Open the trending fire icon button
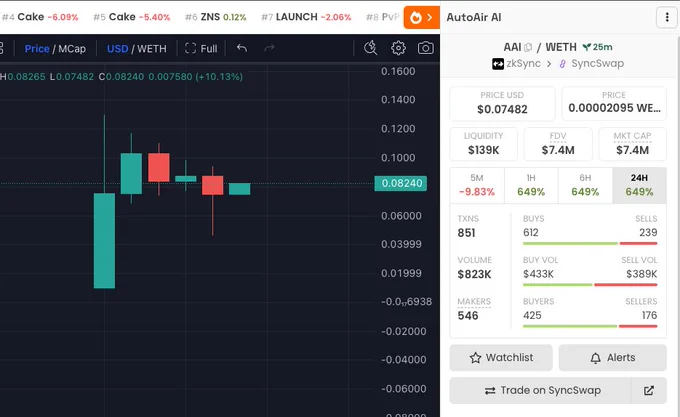 (421, 17)
